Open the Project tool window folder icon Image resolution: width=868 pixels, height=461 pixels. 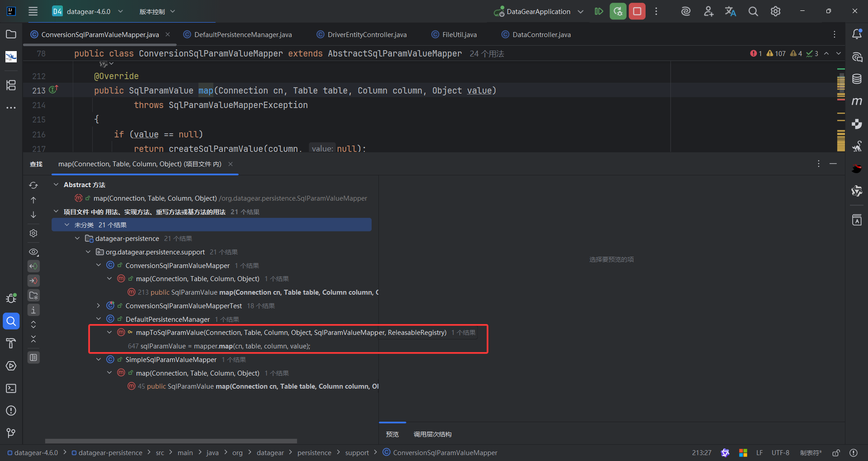click(11, 34)
